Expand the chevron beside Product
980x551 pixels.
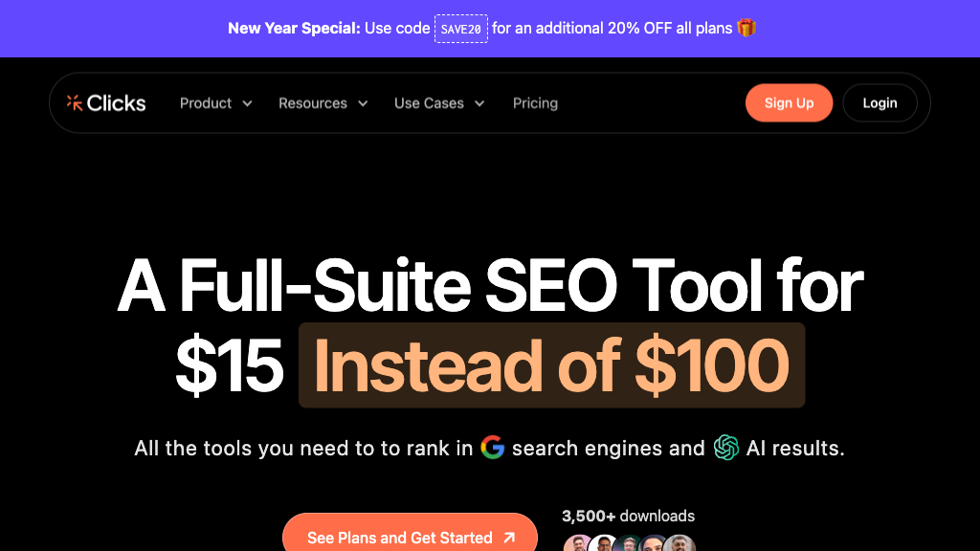[x=248, y=103]
